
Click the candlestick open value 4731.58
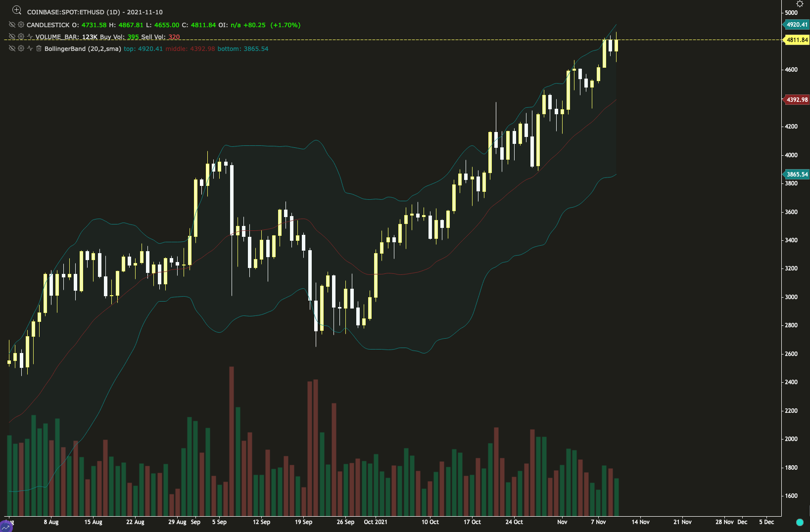94,25
